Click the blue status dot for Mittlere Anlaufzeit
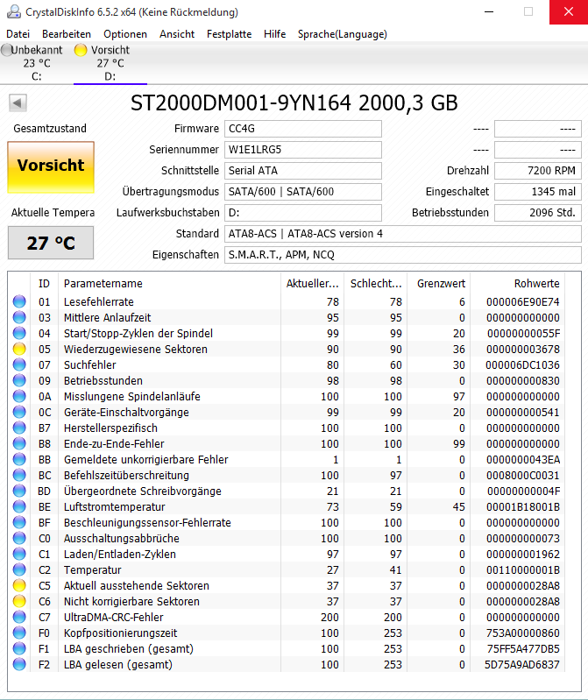The height and width of the screenshot is (700, 588). [x=19, y=317]
